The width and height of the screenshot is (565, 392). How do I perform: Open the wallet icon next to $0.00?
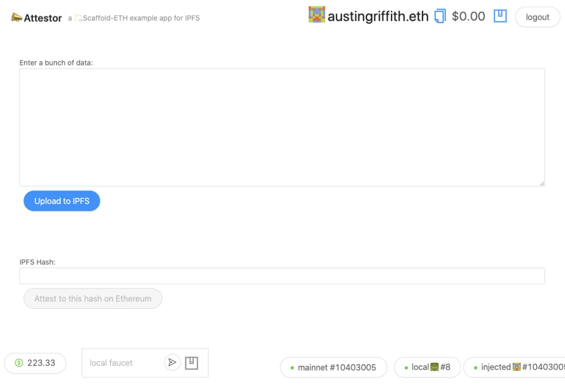[x=500, y=16]
